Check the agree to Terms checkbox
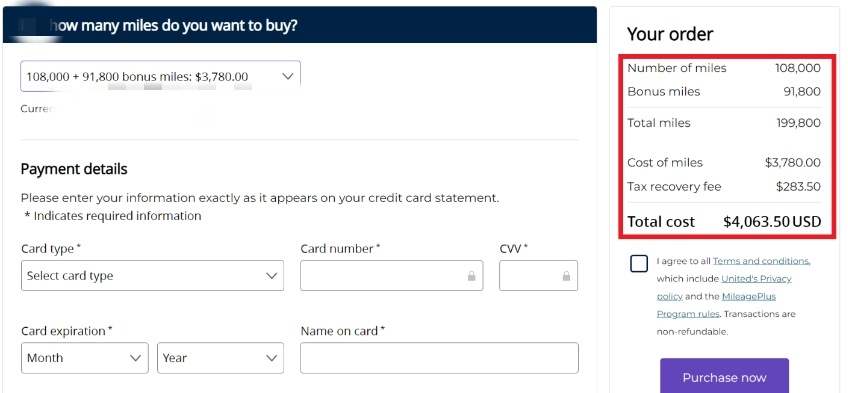 (x=639, y=264)
